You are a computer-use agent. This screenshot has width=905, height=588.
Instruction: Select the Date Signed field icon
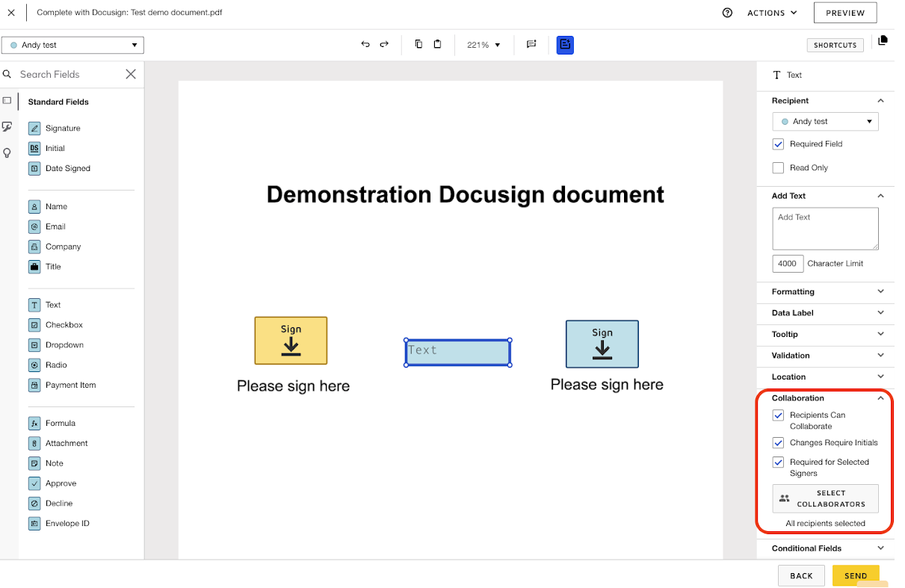pos(34,169)
